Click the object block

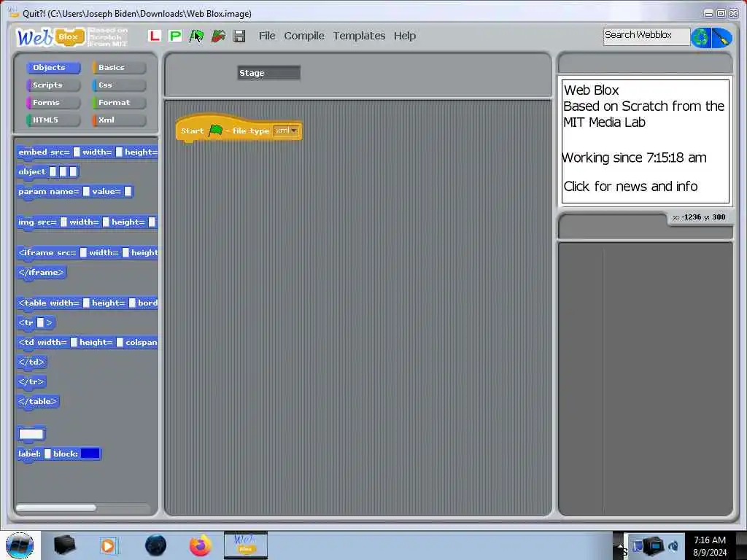tap(47, 172)
